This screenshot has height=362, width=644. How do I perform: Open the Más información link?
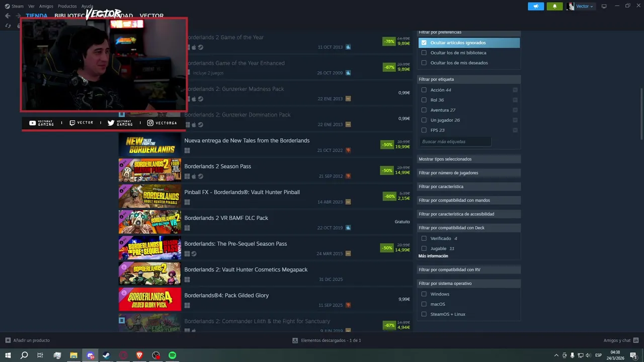433,256
